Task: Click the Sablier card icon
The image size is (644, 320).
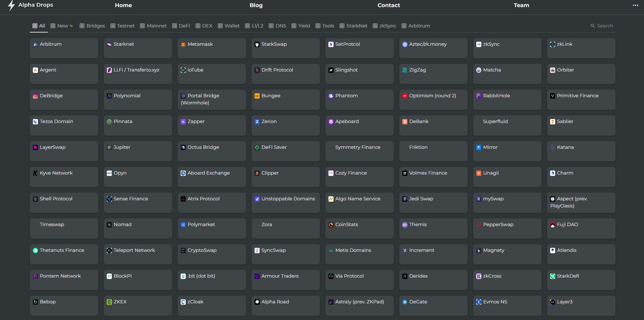Action: pyautogui.click(x=552, y=122)
